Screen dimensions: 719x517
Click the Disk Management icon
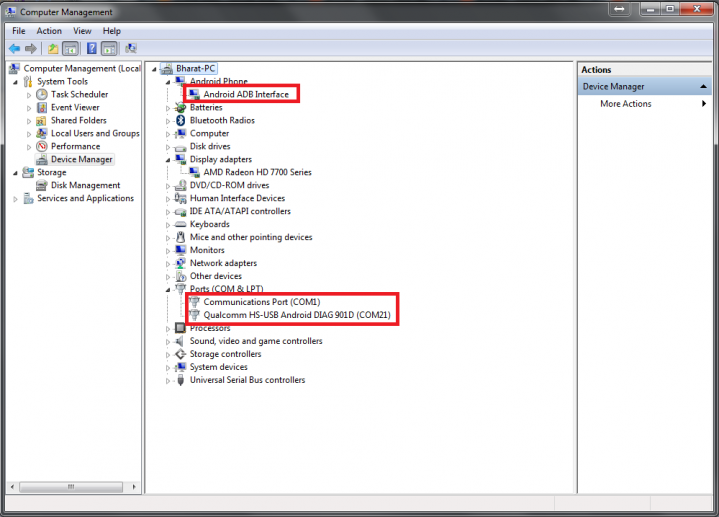click(x=42, y=185)
